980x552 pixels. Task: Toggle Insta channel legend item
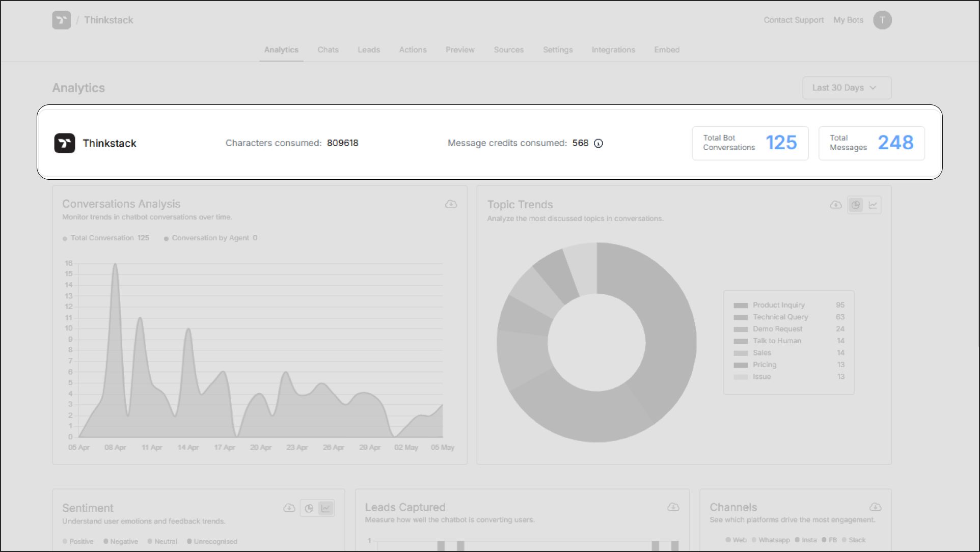[806, 540]
